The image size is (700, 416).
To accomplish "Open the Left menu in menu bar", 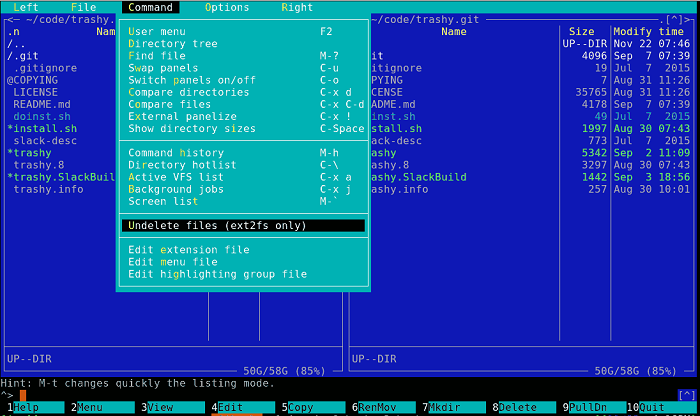I will [x=26, y=7].
